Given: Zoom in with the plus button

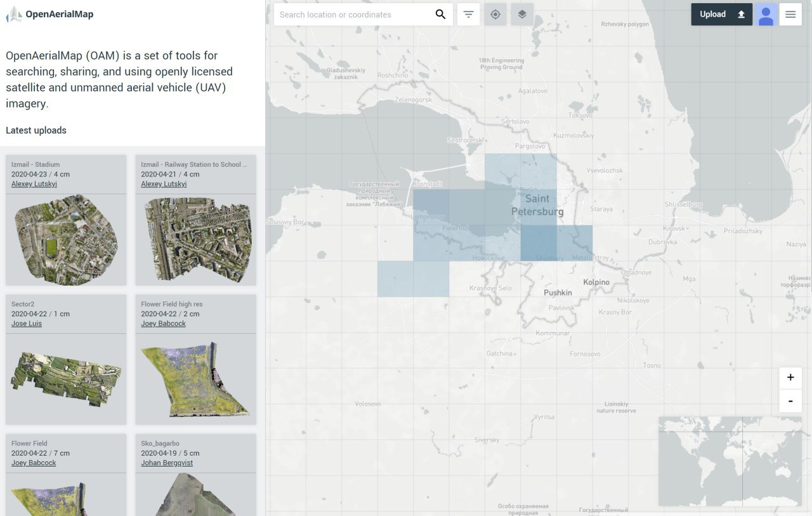Looking at the screenshot, I should [x=790, y=377].
